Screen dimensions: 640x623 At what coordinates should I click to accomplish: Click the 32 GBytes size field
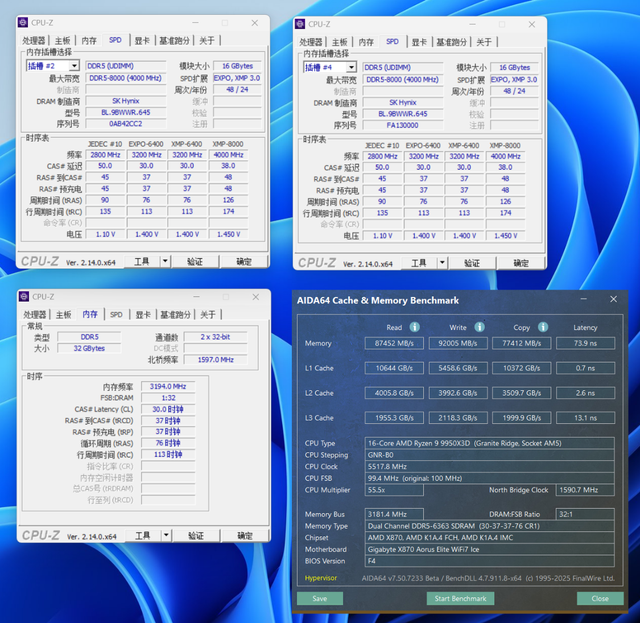(x=89, y=348)
